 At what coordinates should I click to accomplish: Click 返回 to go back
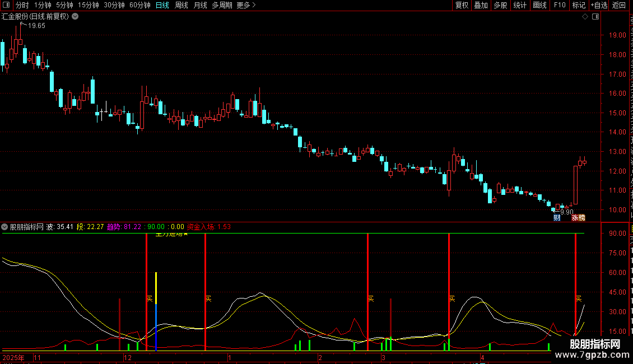[x=618, y=5]
